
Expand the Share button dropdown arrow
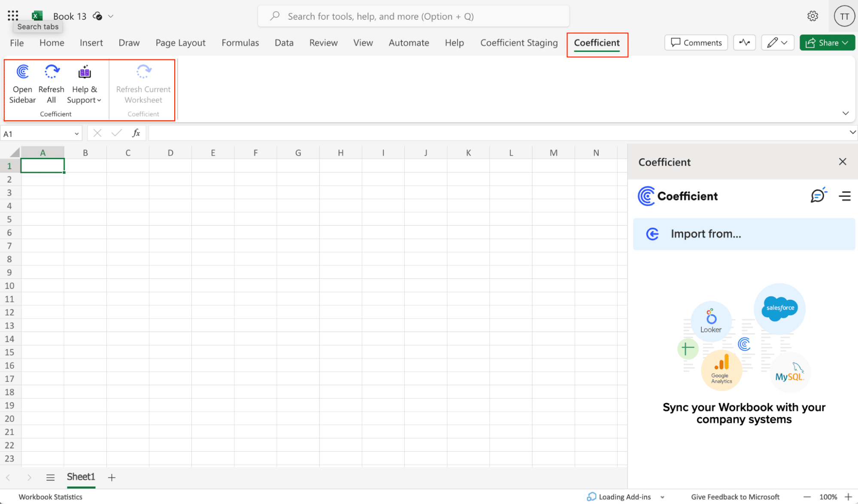pyautogui.click(x=846, y=42)
